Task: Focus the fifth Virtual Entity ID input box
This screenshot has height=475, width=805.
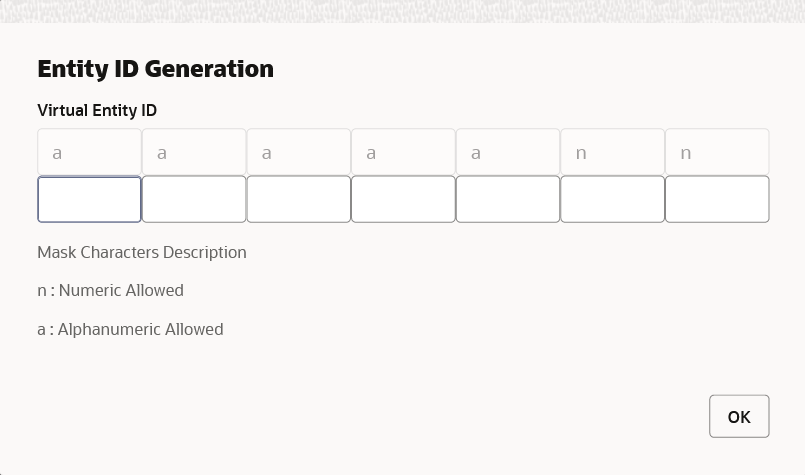Action: [x=508, y=199]
